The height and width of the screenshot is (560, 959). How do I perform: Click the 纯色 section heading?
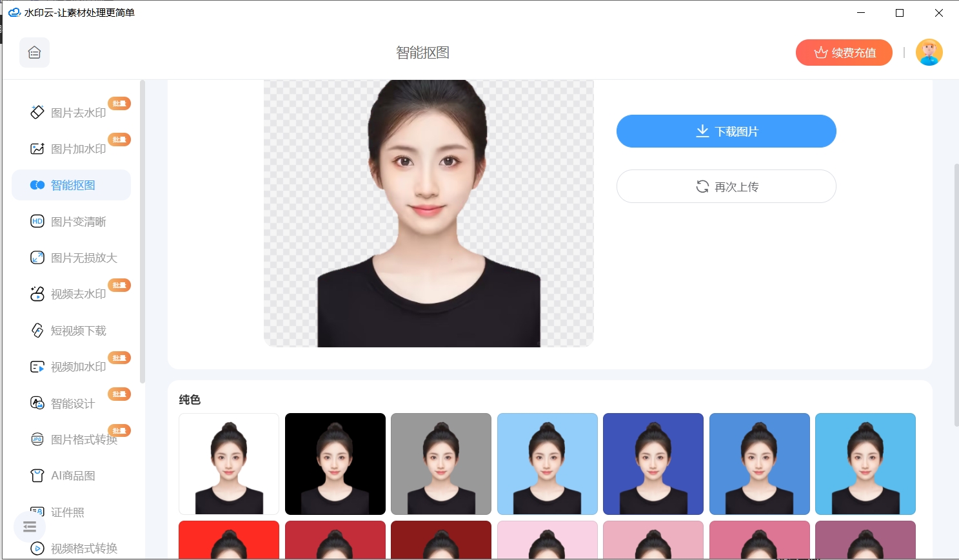click(190, 400)
